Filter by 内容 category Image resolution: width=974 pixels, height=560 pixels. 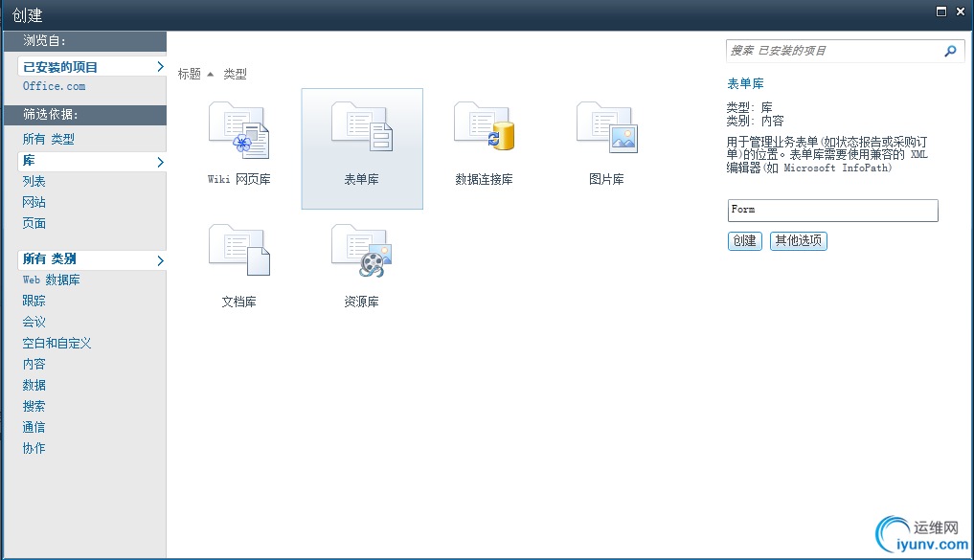click(34, 365)
